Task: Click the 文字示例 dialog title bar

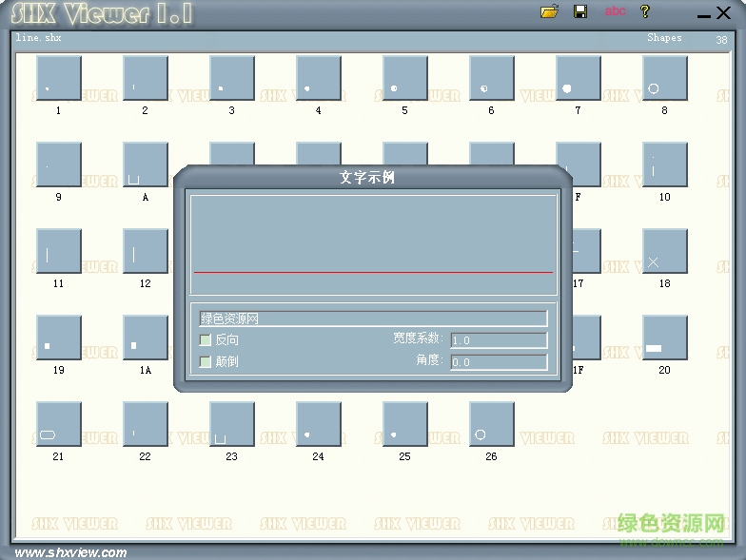Action: (373, 177)
